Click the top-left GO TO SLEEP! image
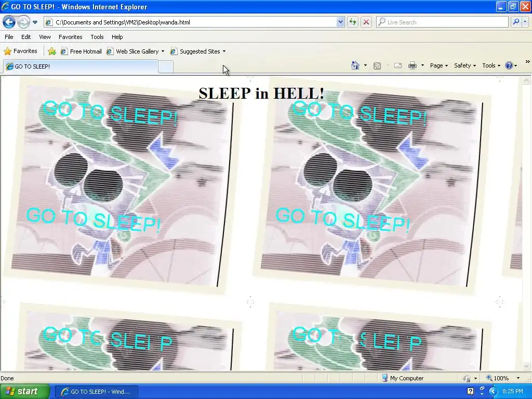This screenshot has width=532, height=399. pos(122,186)
